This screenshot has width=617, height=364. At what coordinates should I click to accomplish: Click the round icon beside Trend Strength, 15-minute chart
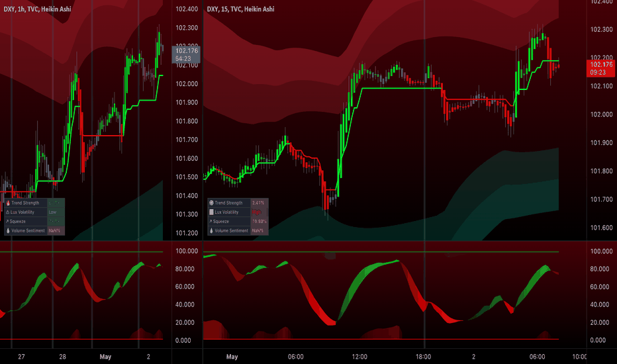pos(211,203)
